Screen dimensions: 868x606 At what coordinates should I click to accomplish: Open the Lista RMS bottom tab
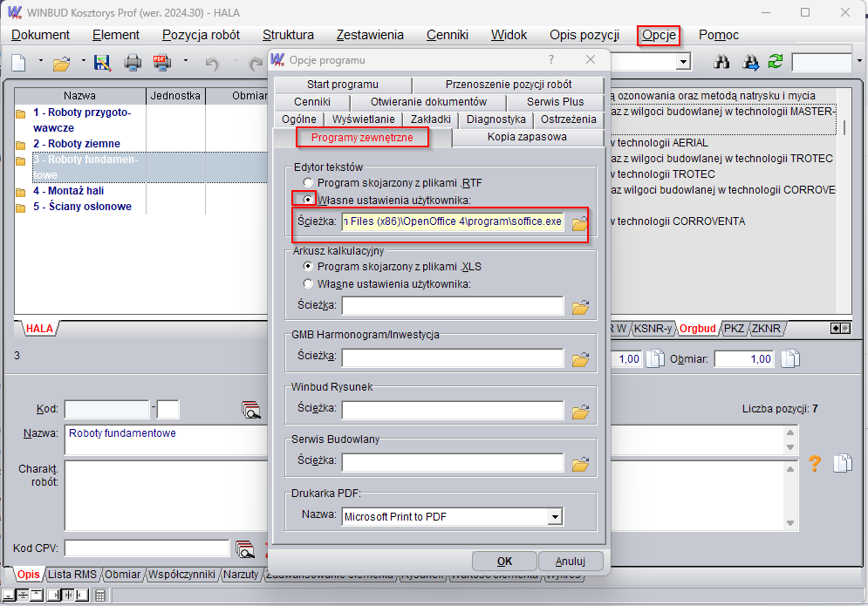[72, 575]
